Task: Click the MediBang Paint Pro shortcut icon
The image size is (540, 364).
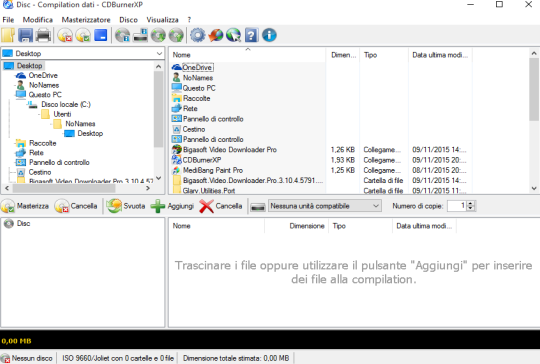Action: [177, 170]
